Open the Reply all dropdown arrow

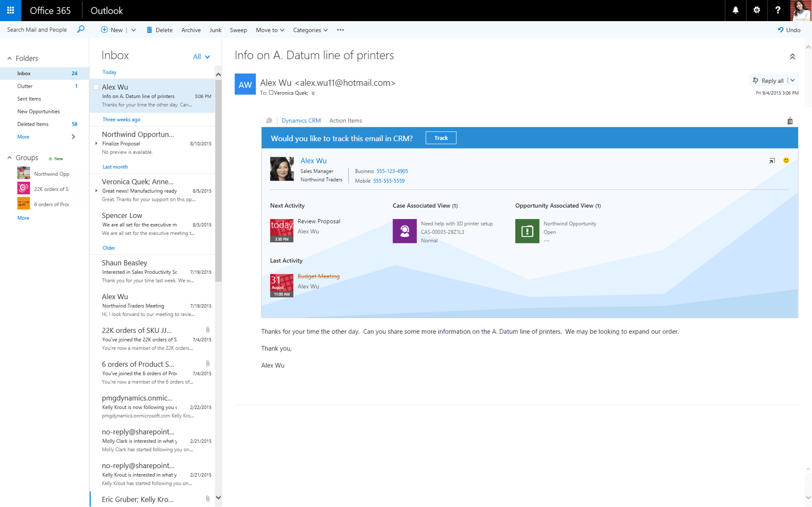[793, 81]
